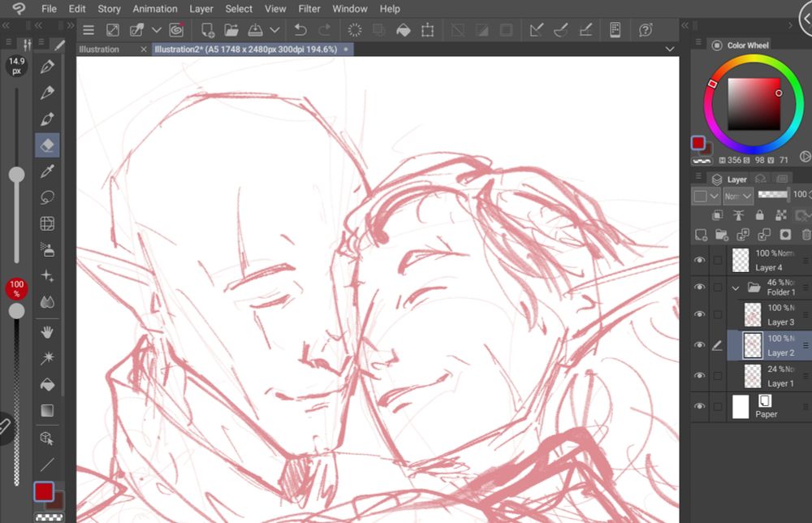The height and width of the screenshot is (523, 812).
Task: Click the Fill icon in command bar
Action: [x=404, y=30]
